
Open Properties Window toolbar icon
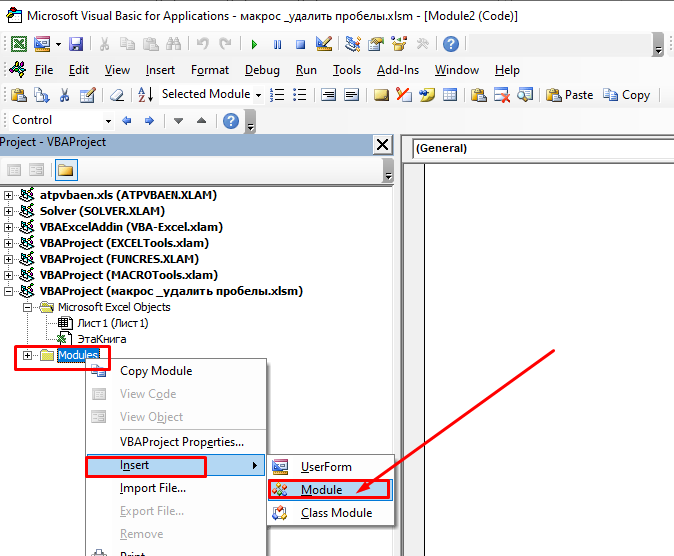pos(376,44)
